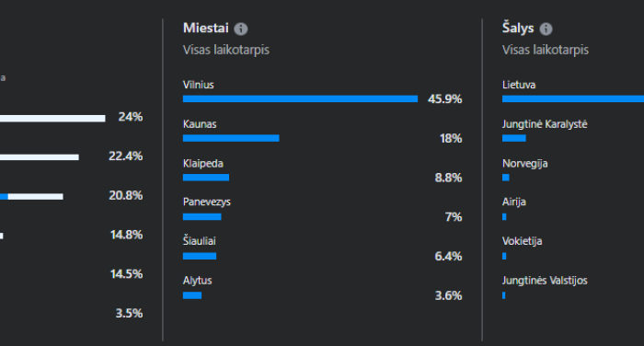Click the Panevezys bar
Image resolution: width=644 pixels, height=346 pixels.
click(202, 216)
